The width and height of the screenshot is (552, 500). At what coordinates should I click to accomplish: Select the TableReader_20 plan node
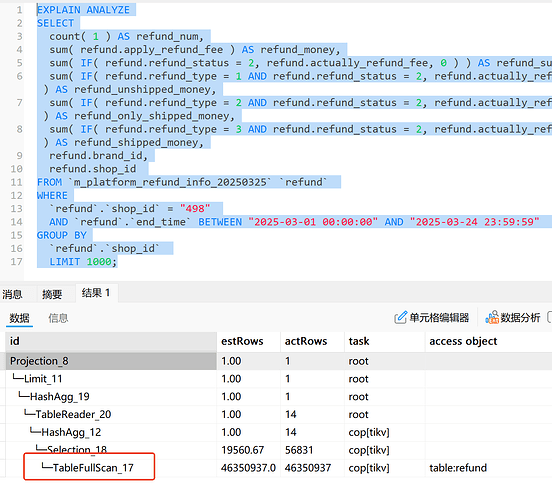pos(73,414)
